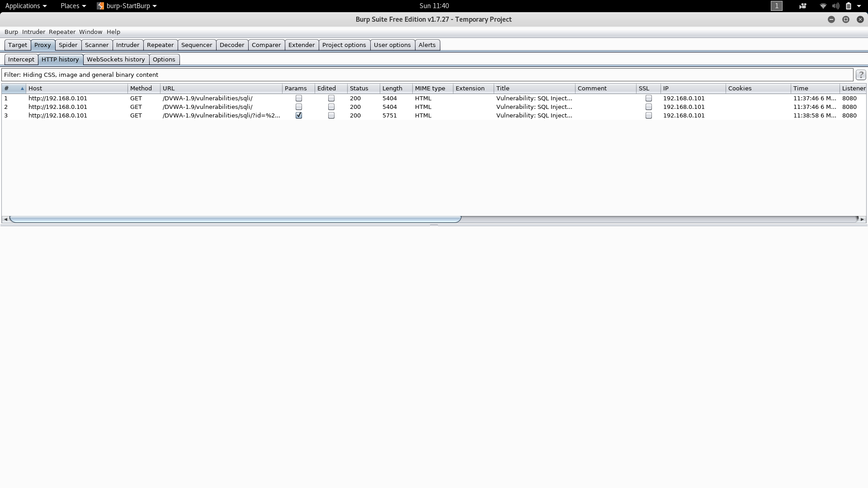
Task: Toggle the Edited checkbox in row 1
Action: (331, 99)
